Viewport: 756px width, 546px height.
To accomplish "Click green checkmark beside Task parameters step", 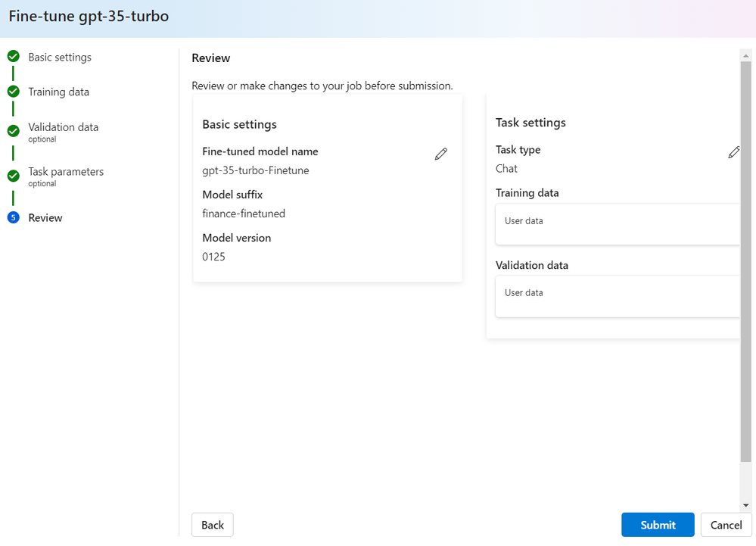I will click(x=14, y=176).
